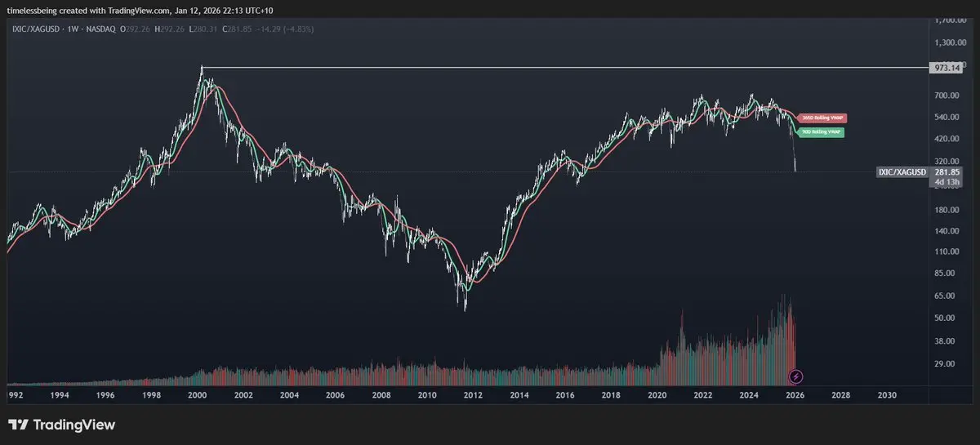Click the 90D Rolling VWAP label
Image resolution: width=980 pixels, height=445 pixels.
[820, 132]
